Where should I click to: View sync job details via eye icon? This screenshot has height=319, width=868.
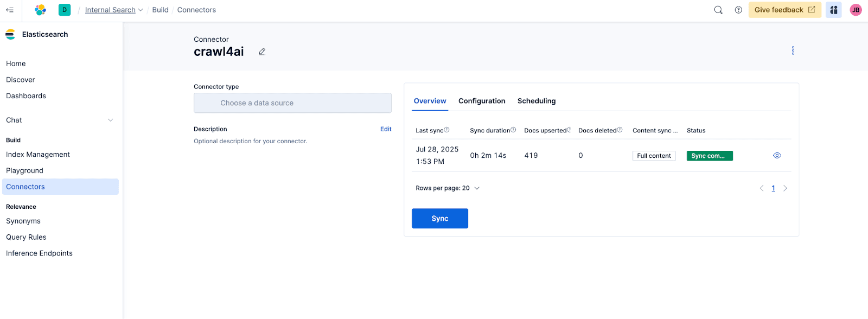click(777, 156)
